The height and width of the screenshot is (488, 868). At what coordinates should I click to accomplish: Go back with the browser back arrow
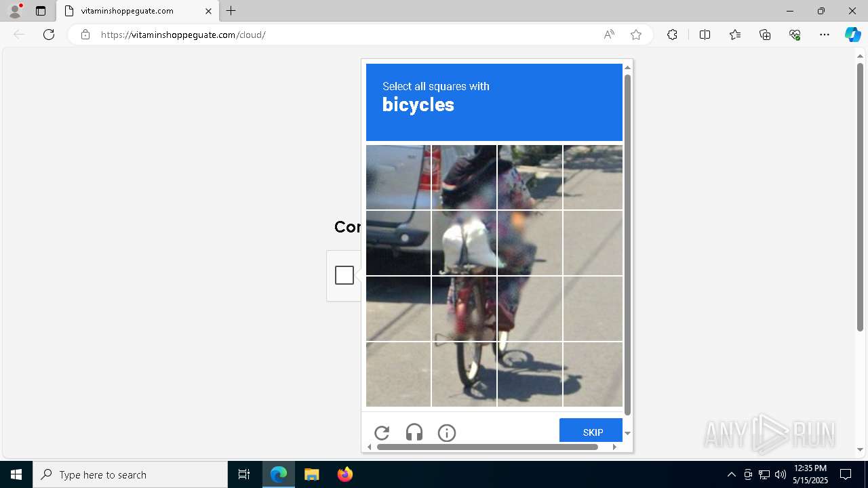19,35
